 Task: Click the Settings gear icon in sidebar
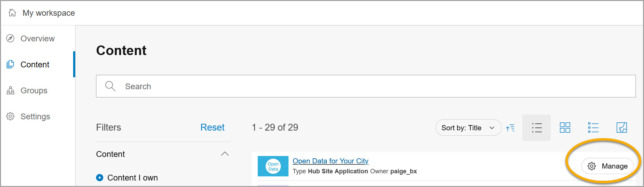coord(11,117)
